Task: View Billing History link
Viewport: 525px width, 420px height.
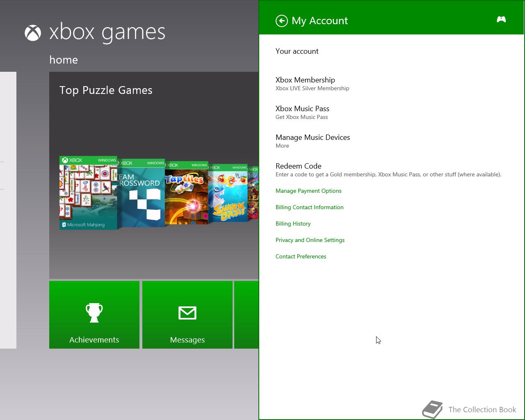Action: (293, 224)
